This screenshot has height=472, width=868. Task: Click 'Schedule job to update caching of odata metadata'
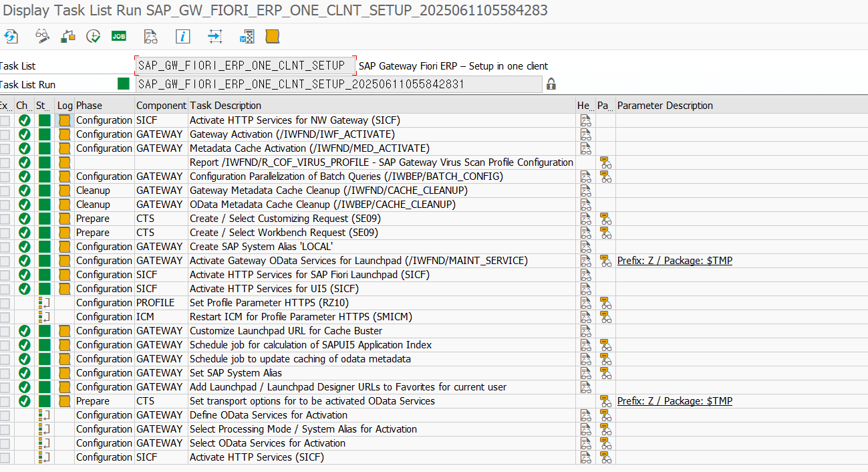pos(300,359)
